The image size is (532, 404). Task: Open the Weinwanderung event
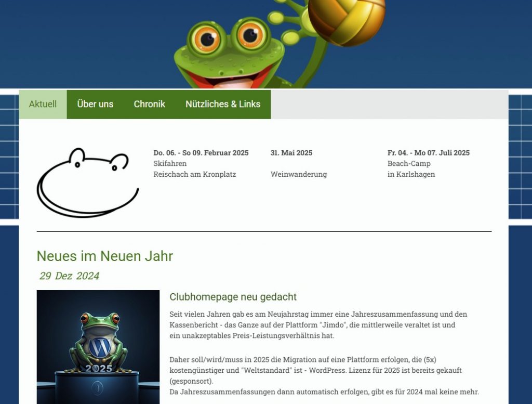pyautogui.click(x=298, y=174)
